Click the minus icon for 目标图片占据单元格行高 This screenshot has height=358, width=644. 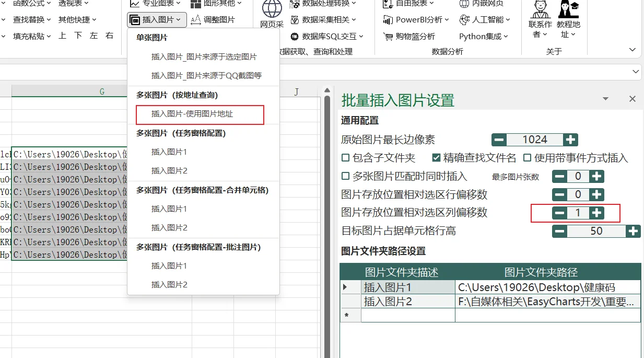560,231
